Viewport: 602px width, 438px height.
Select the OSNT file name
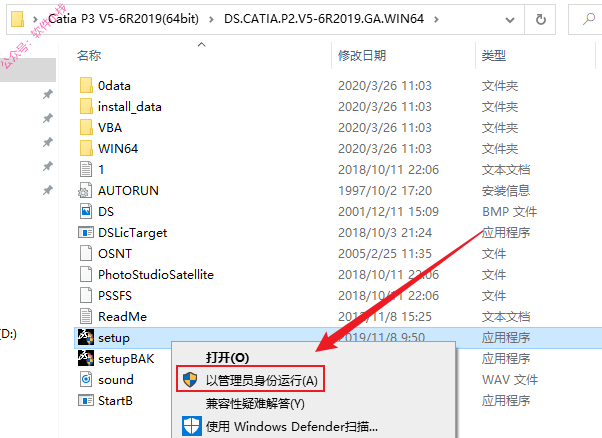tap(115, 253)
